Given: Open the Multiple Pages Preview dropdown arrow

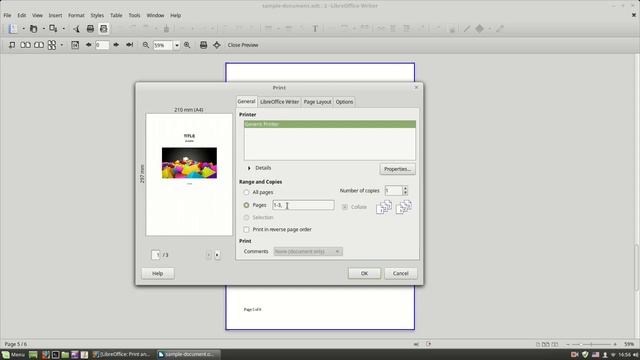Looking at the screenshot, I should tap(62, 45).
